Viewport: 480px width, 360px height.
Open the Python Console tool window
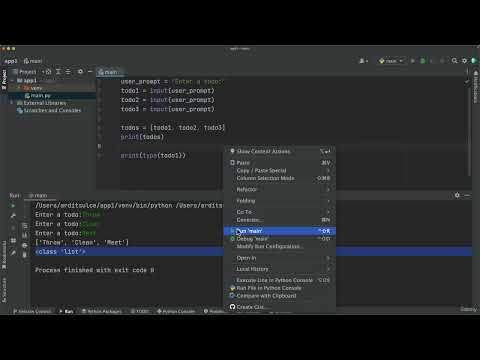click(x=176, y=311)
